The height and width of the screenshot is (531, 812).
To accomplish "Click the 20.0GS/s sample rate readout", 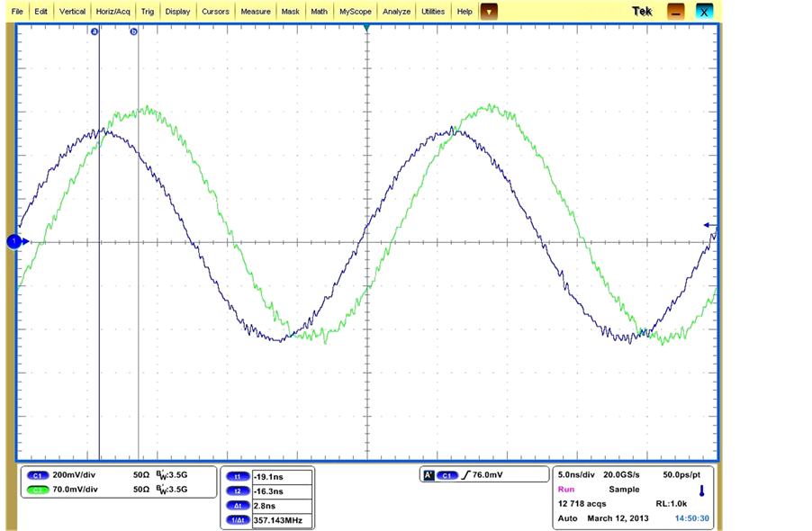I will pos(621,474).
